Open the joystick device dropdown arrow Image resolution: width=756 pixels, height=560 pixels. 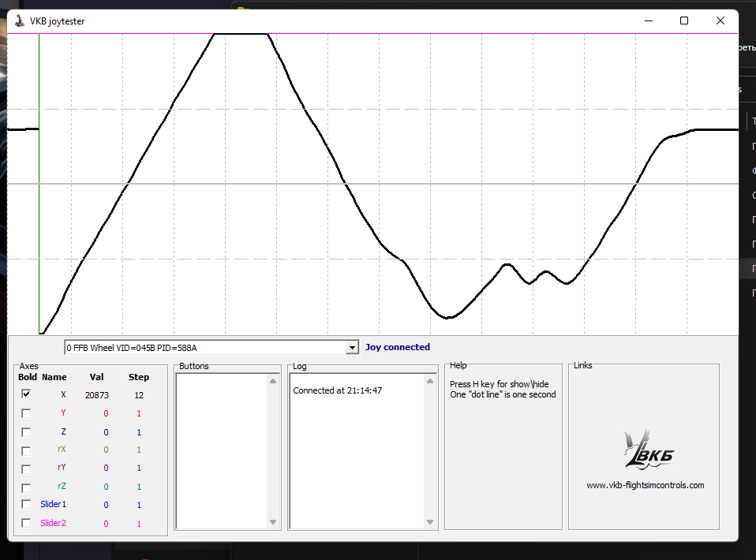pos(352,348)
